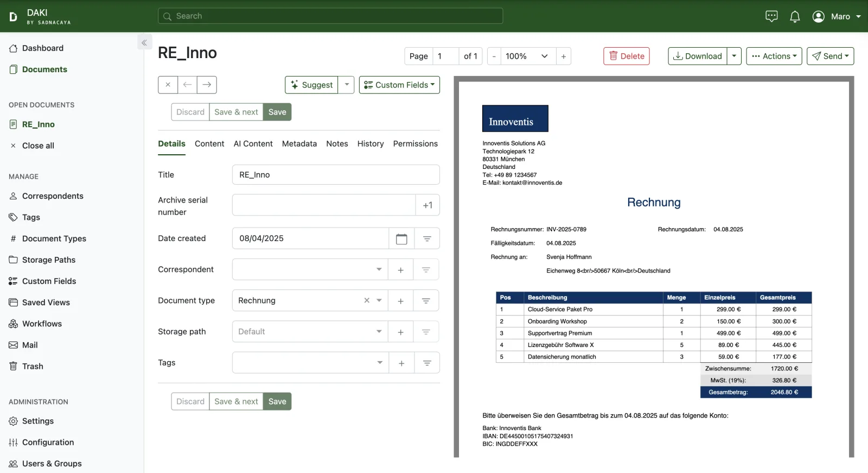Add a new document type with plus
This screenshot has width=868, height=473.
(400, 300)
